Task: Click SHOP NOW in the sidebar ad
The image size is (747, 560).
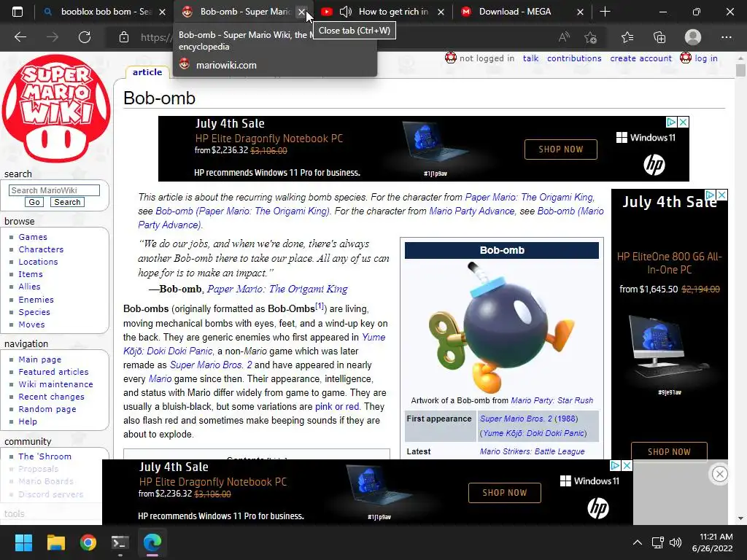Action: [x=669, y=451]
